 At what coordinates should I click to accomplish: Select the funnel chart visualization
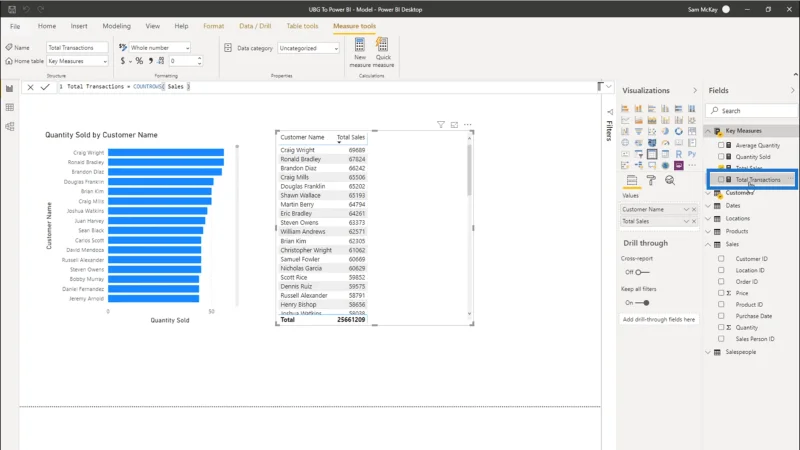(639, 131)
